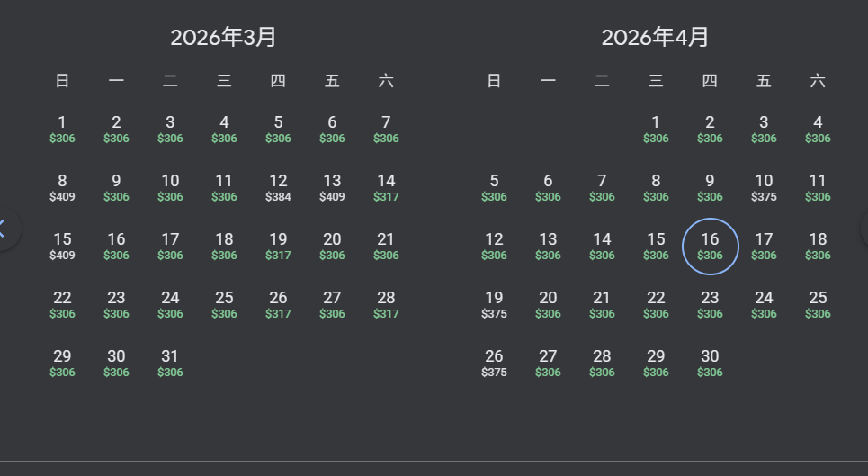Select April 19 showing $375
The width and height of the screenshot is (868, 476).
(x=494, y=304)
